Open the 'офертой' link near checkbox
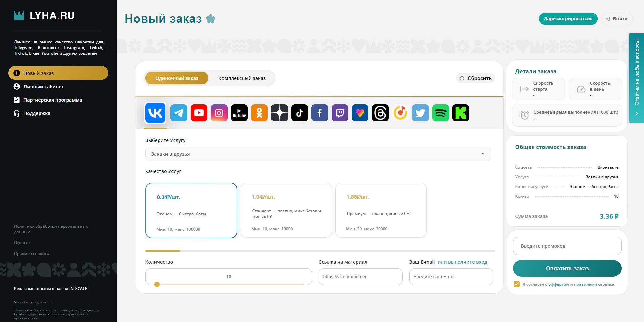Image resolution: width=644 pixels, height=322 pixels. [559, 284]
